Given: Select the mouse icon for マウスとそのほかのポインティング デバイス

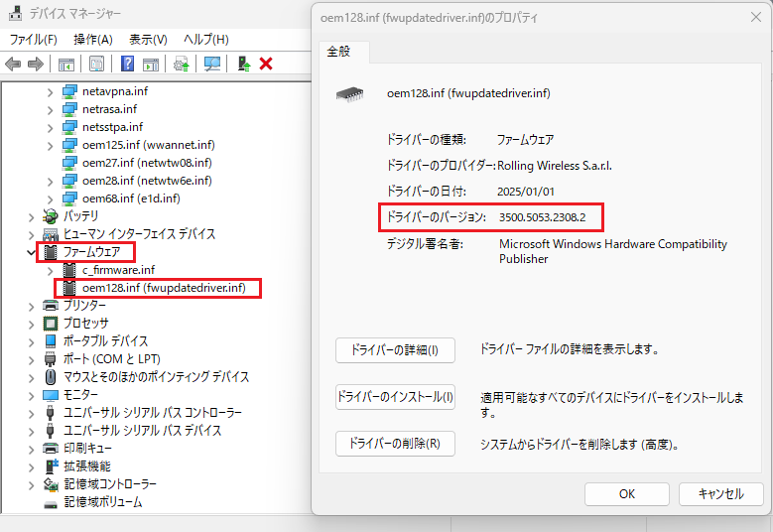Looking at the screenshot, I should [x=50, y=377].
